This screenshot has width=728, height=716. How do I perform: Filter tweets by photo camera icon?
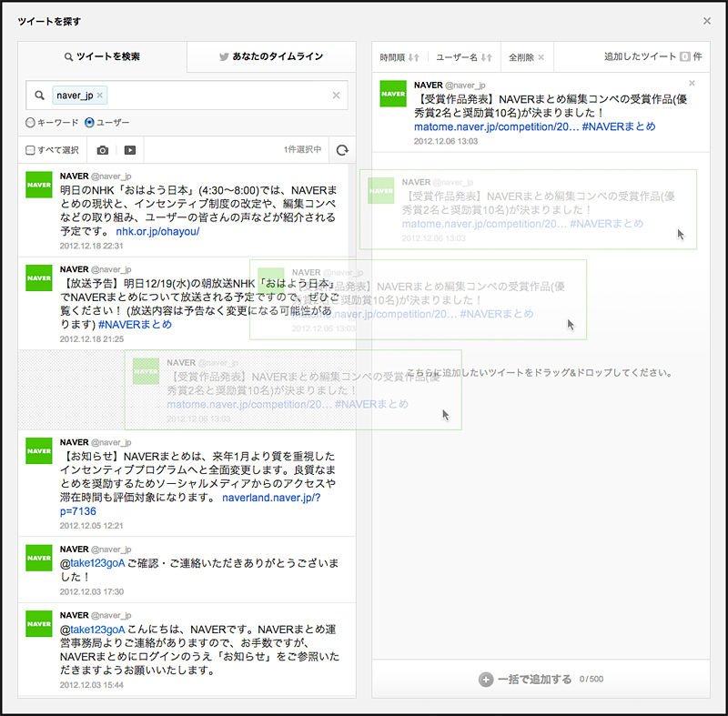(x=103, y=150)
